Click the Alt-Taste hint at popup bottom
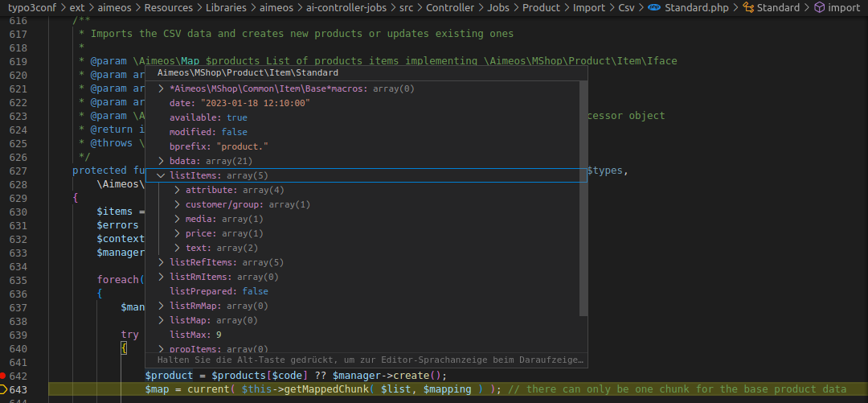The image size is (868, 403). tap(371, 360)
